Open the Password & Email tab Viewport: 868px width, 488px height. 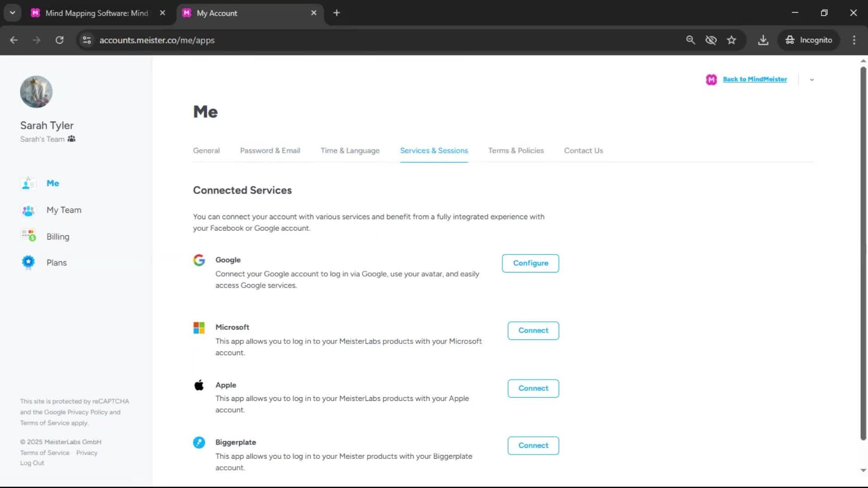point(270,151)
